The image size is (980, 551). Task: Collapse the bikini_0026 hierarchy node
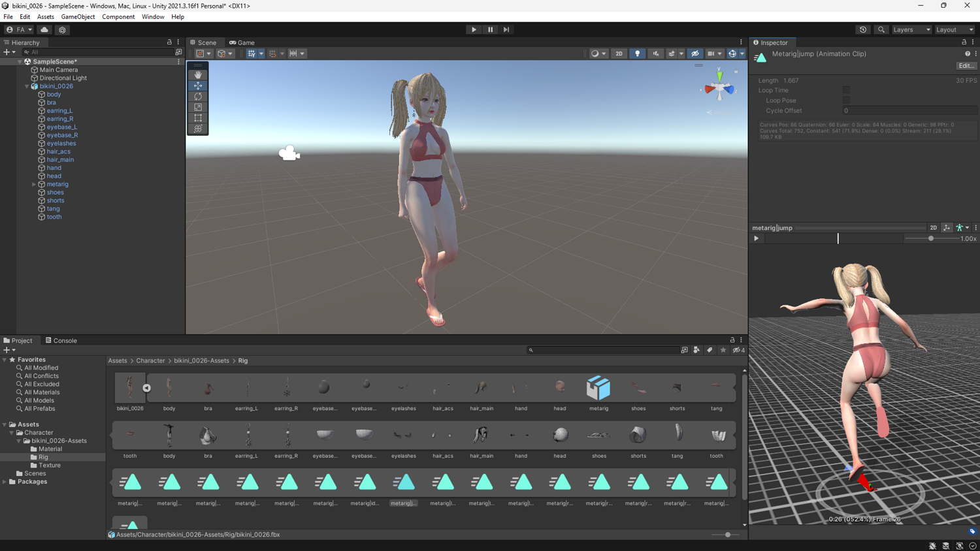pos(27,86)
